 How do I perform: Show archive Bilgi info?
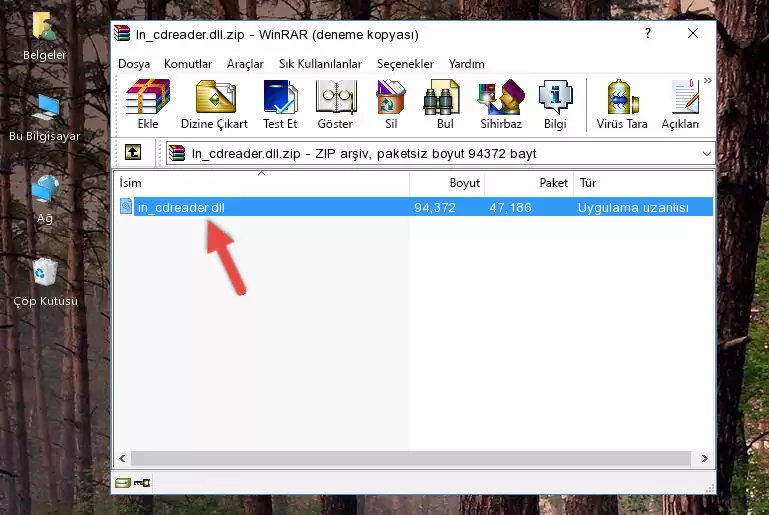tap(555, 104)
